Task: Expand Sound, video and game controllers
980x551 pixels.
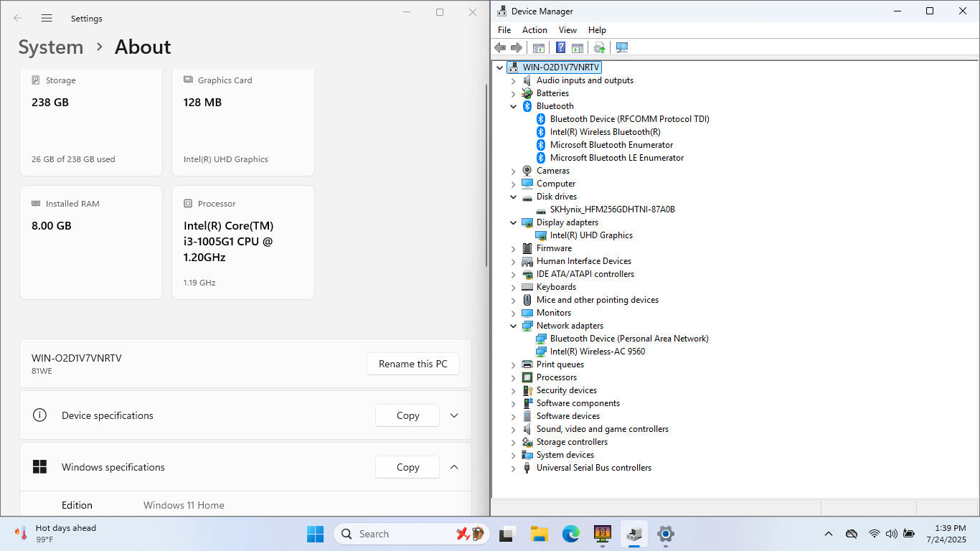Action: point(513,429)
